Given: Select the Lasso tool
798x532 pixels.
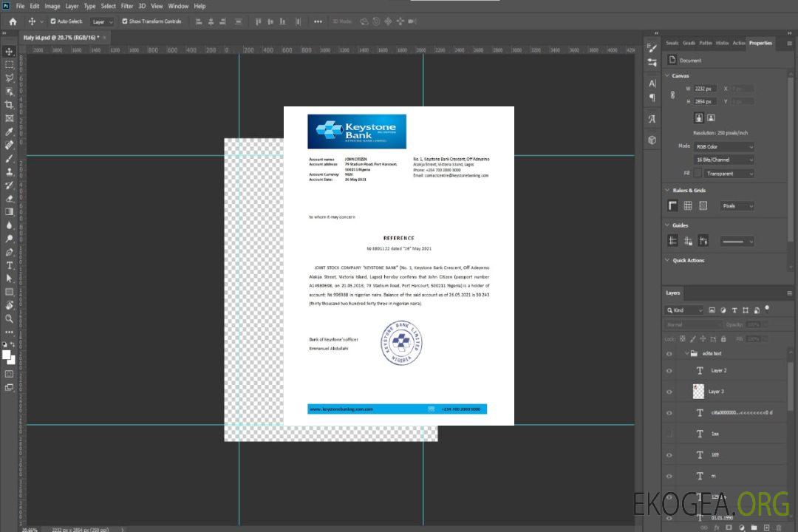Looking at the screenshot, I should pos(9,78).
